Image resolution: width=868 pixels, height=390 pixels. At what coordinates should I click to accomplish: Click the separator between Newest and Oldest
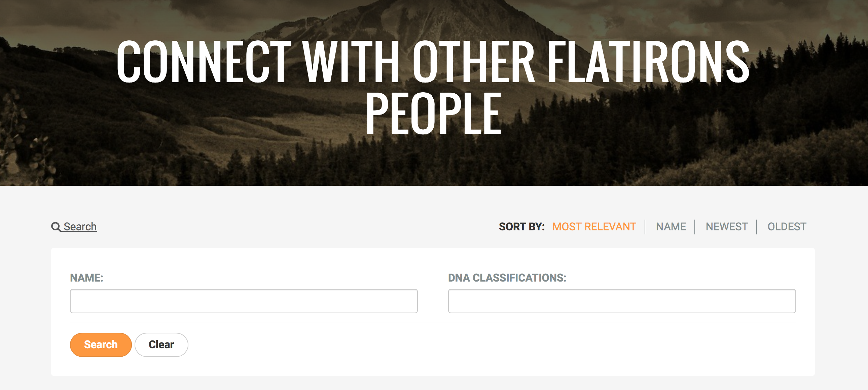pos(757,227)
